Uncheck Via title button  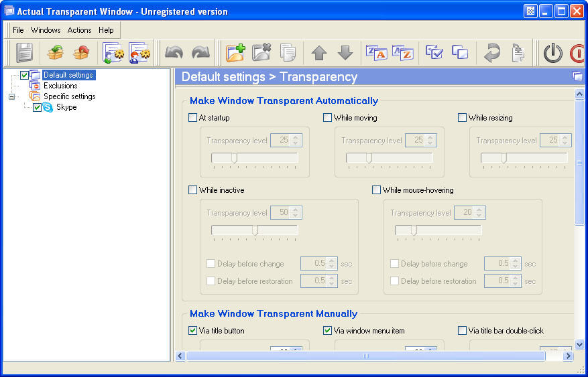point(192,331)
